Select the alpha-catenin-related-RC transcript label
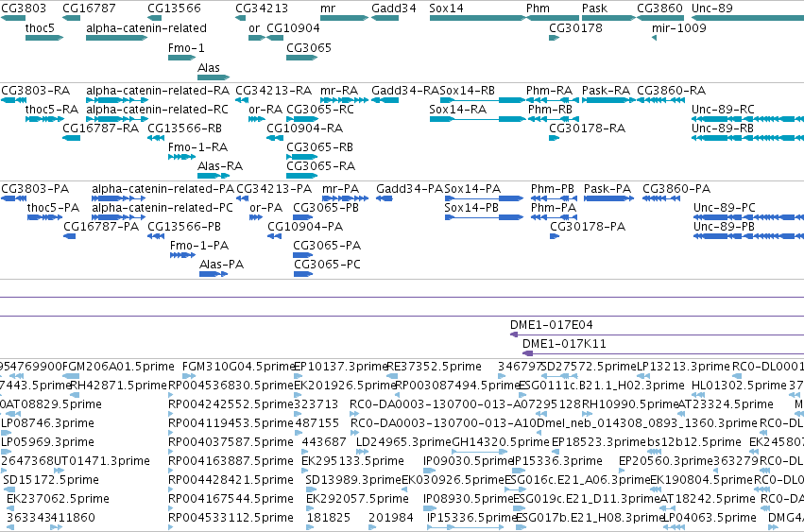This screenshot has height=532, width=804. click(158, 110)
